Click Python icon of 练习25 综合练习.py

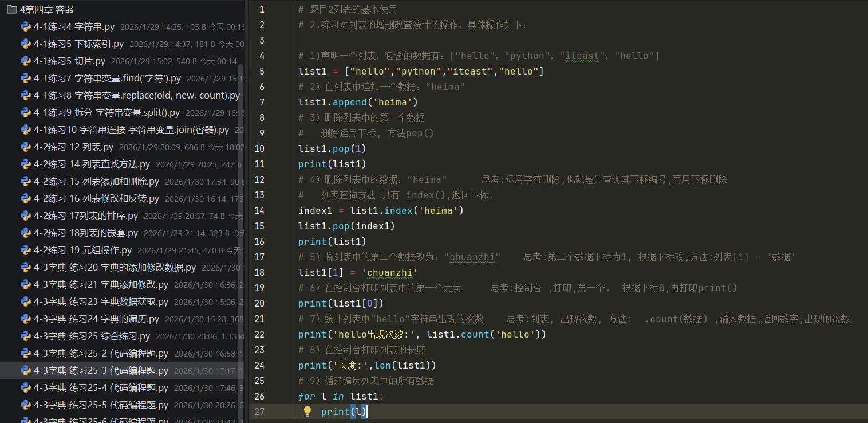click(25, 336)
